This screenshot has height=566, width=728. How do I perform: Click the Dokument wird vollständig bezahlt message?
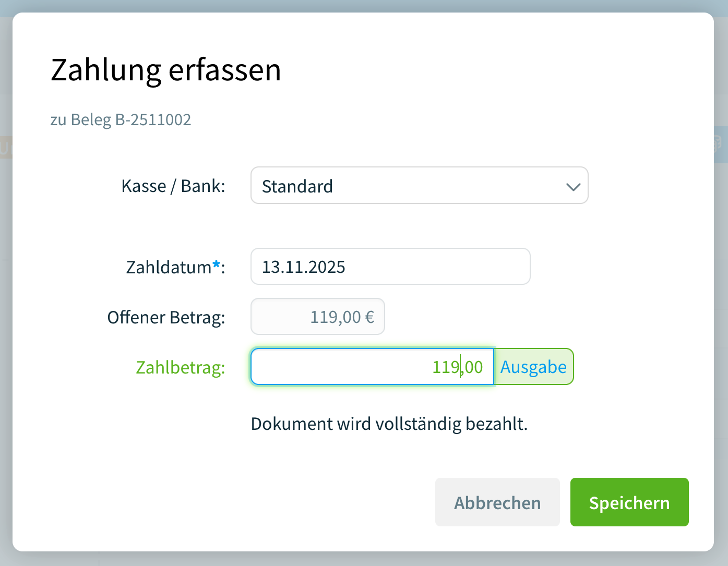[389, 423]
